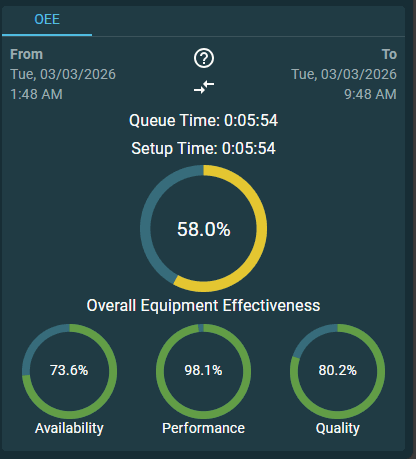Switch to the OEE tab
The image size is (416, 459).
[x=47, y=19]
